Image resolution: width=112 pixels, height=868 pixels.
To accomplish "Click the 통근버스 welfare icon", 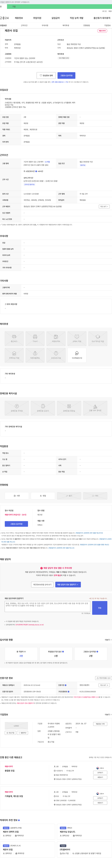I will (x=14, y=339).
